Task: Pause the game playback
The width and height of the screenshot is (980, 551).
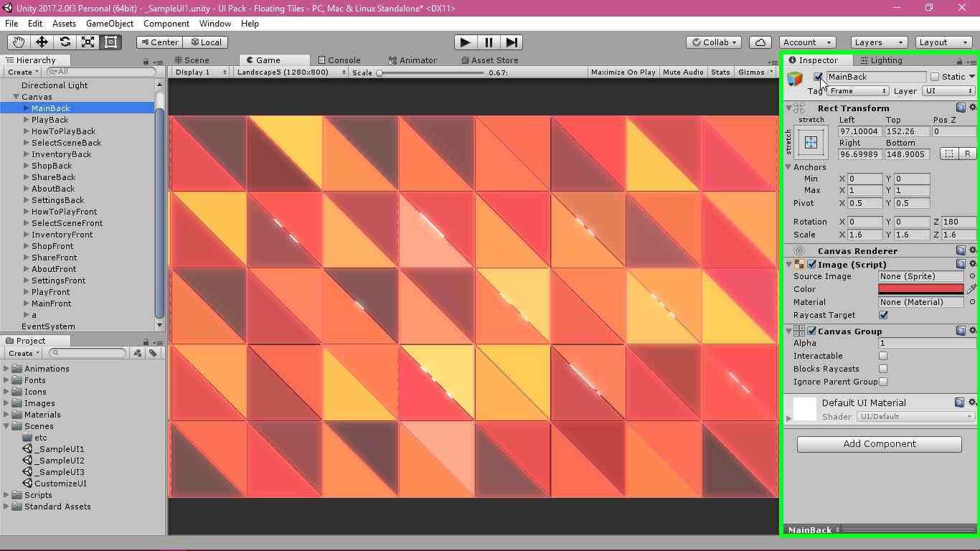Action: [x=487, y=42]
